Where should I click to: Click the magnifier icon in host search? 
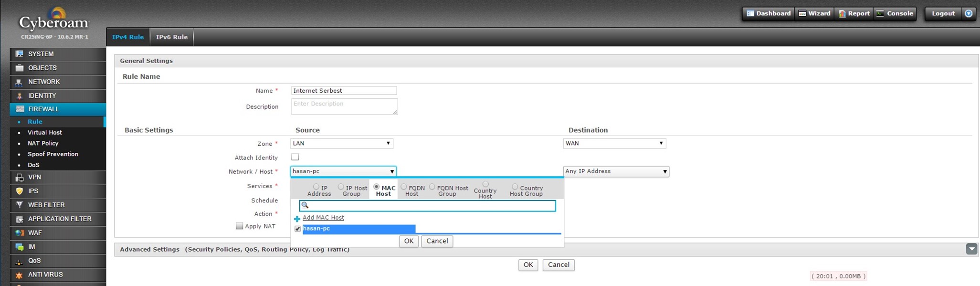tap(305, 205)
